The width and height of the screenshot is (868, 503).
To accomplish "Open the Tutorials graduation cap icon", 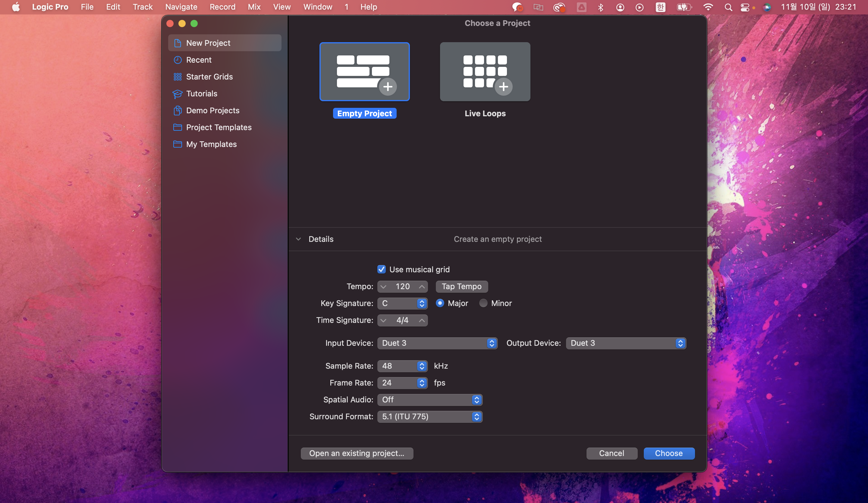I will pos(178,94).
